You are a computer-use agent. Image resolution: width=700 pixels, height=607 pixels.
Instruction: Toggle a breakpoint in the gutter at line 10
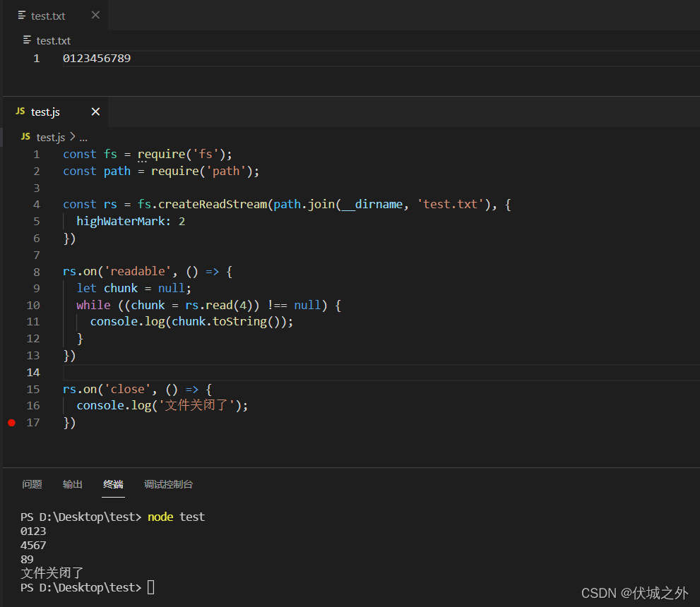(x=10, y=304)
